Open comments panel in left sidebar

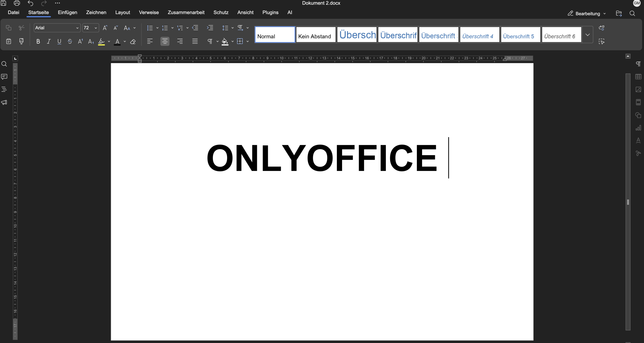point(4,77)
